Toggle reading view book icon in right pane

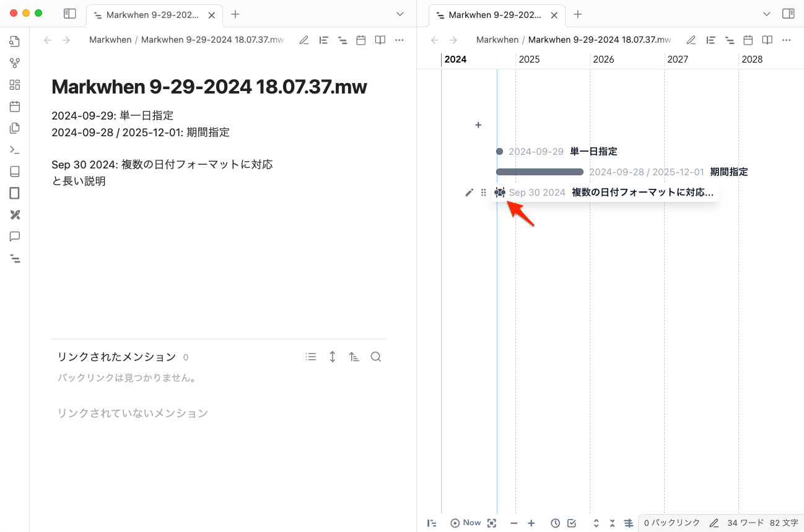pyautogui.click(x=767, y=40)
